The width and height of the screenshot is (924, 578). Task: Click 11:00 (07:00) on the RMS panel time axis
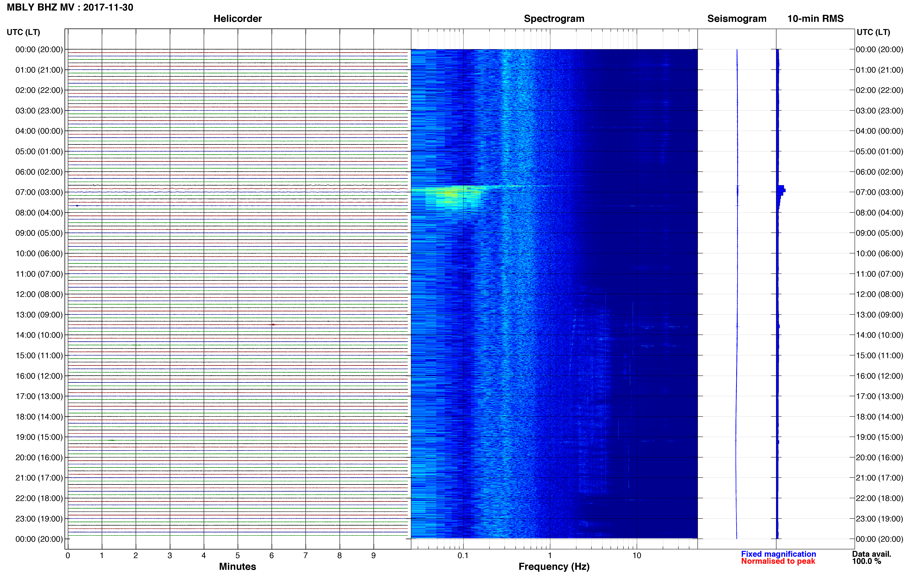(x=879, y=274)
